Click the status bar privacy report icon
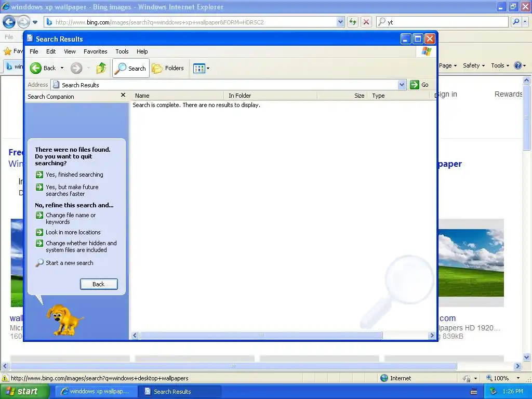The height and width of the screenshot is (399, 532). click(467, 378)
